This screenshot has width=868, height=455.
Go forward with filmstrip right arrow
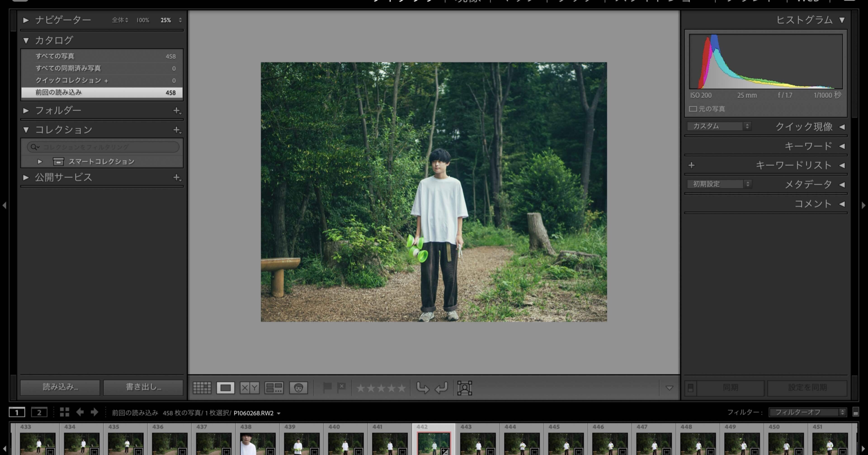point(94,412)
